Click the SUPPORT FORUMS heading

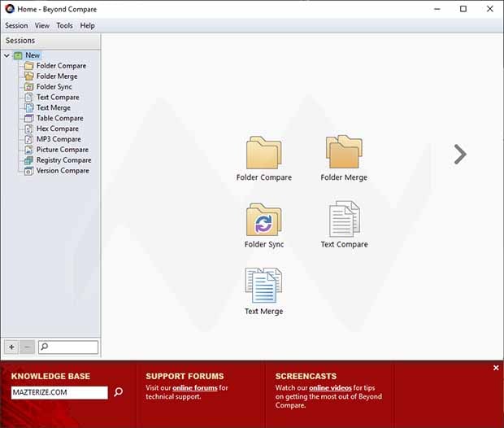[185, 376]
